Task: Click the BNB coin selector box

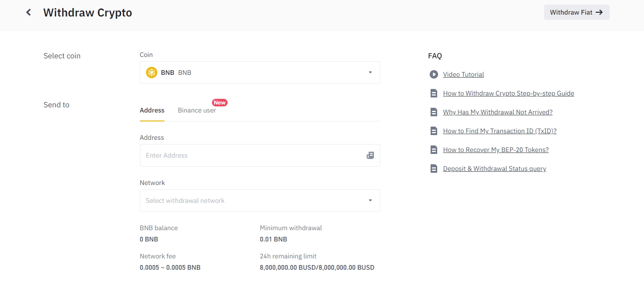Action: pos(260,72)
